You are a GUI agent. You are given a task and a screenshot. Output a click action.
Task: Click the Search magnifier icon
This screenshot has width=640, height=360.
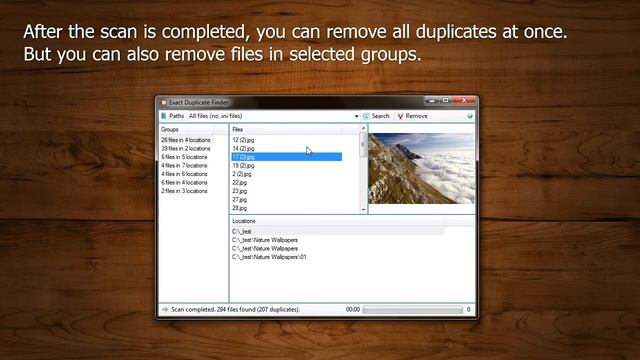366,116
